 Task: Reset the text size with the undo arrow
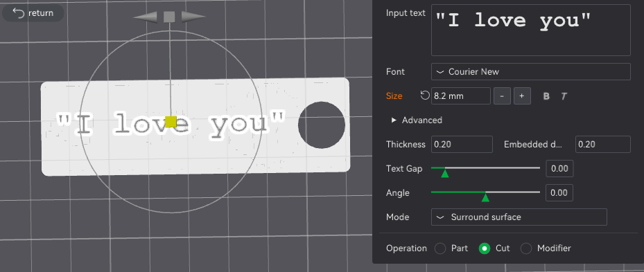425,96
